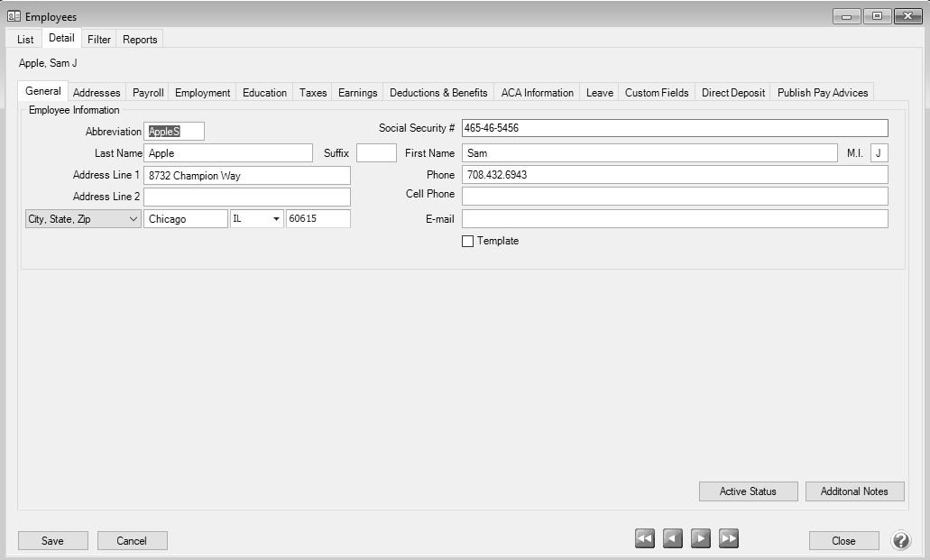Click the Employees window title icon
Screen dimensions: 930x560
[14, 17]
